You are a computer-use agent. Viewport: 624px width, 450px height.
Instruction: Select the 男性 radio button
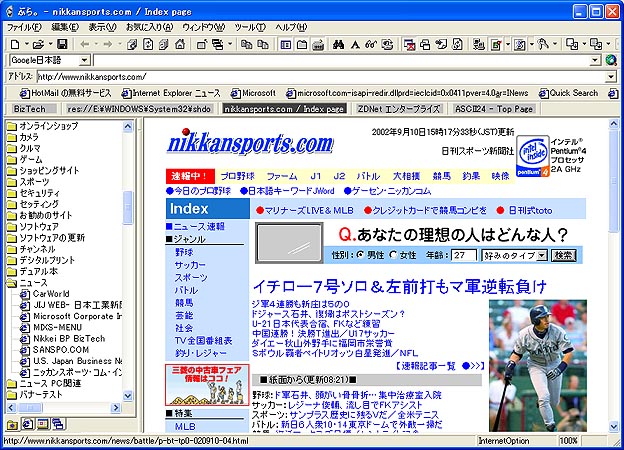(361, 255)
